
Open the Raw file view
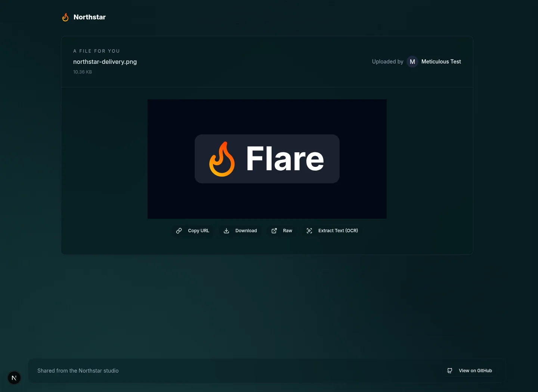(x=282, y=231)
